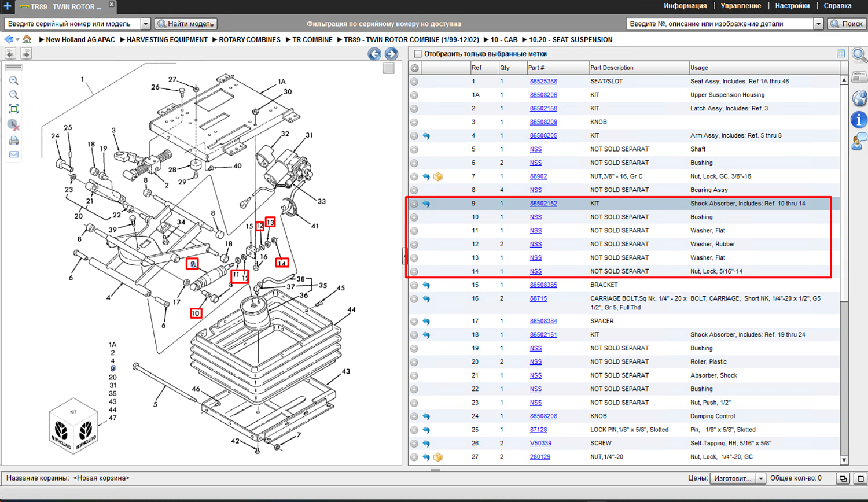Fit the diagram to the window
This screenshot has height=502, width=868.
pyautogui.click(x=14, y=109)
